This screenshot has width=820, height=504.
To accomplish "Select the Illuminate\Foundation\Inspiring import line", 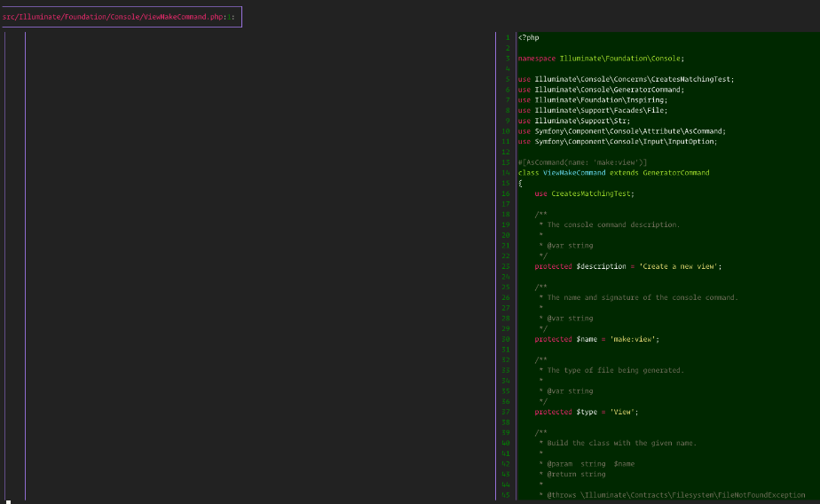I will point(593,100).
